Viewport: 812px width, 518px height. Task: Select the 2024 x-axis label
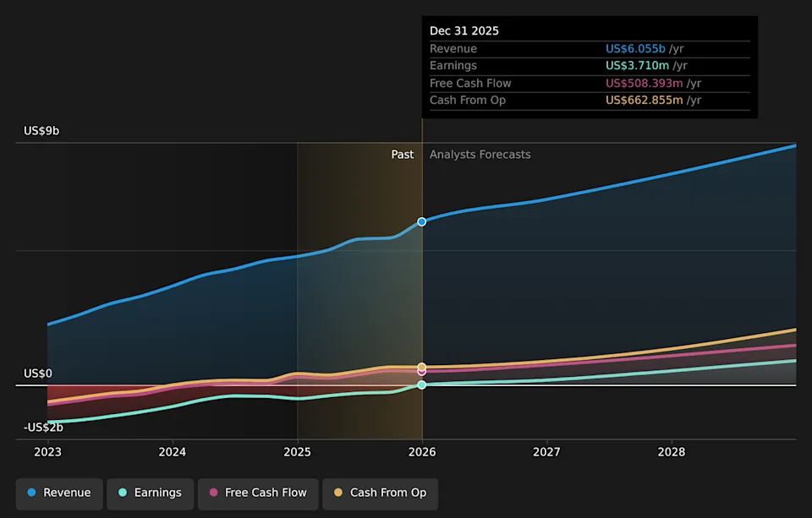(x=173, y=454)
